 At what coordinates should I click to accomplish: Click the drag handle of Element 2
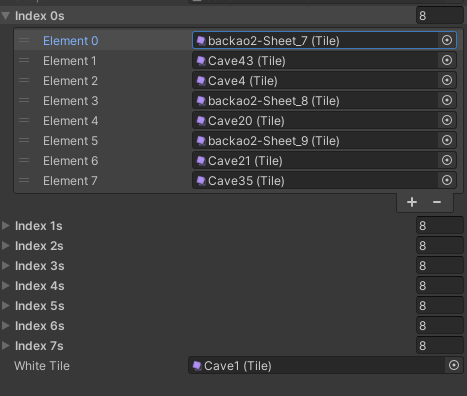click(24, 80)
